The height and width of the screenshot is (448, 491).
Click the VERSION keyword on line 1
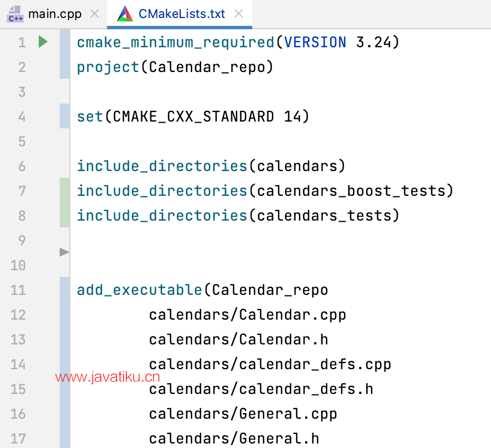(315, 42)
